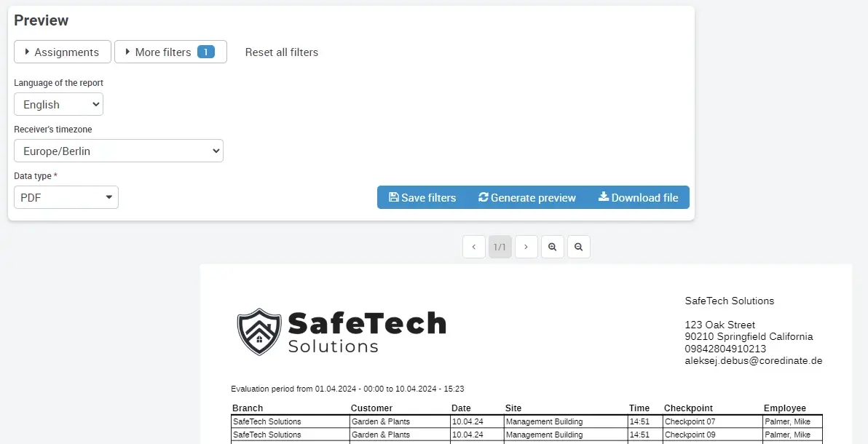Zoom in on the report preview
The width and height of the screenshot is (868, 444).
[552, 247]
